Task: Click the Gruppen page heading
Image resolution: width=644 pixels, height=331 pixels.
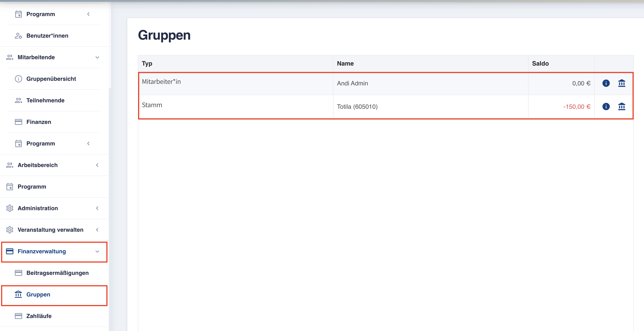Action: pyautogui.click(x=164, y=35)
